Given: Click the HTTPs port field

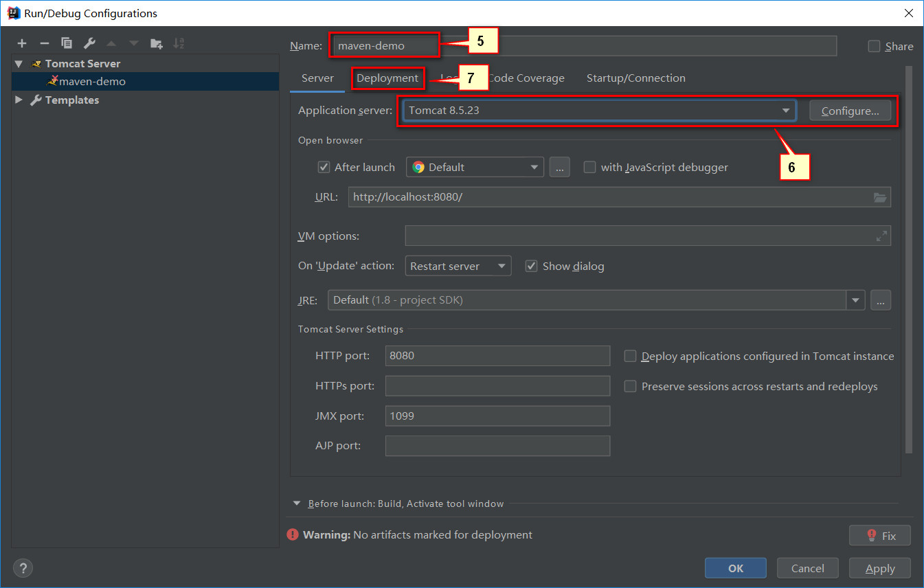Looking at the screenshot, I should coord(497,386).
